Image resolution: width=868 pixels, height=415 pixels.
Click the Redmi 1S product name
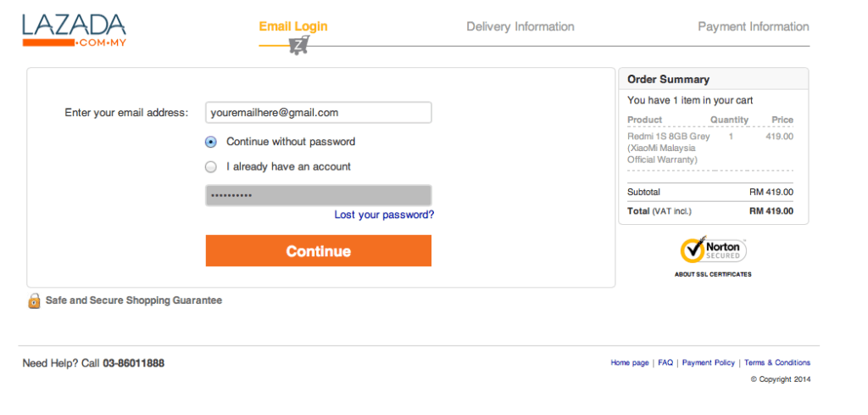tap(668, 147)
